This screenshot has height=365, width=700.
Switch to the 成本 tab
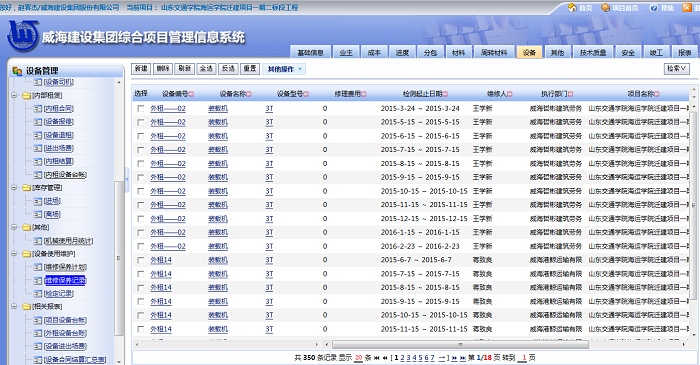[374, 52]
